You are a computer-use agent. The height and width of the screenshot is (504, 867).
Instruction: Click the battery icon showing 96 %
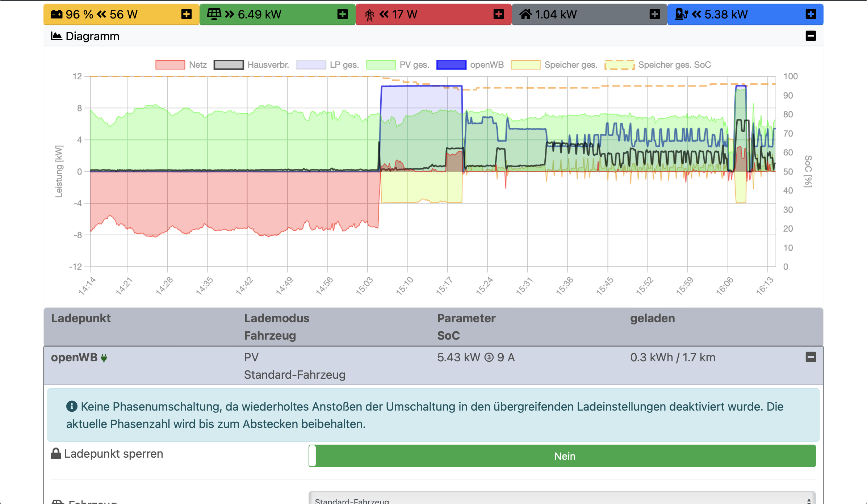tap(56, 14)
